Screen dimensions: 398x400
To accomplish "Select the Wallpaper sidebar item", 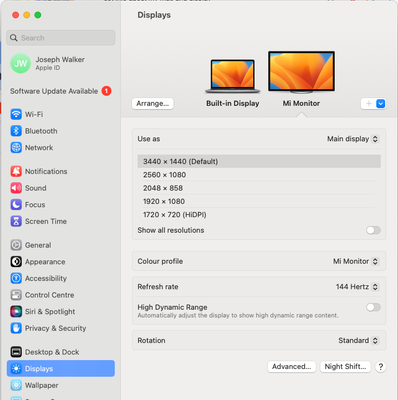I will [x=61, y=385].
